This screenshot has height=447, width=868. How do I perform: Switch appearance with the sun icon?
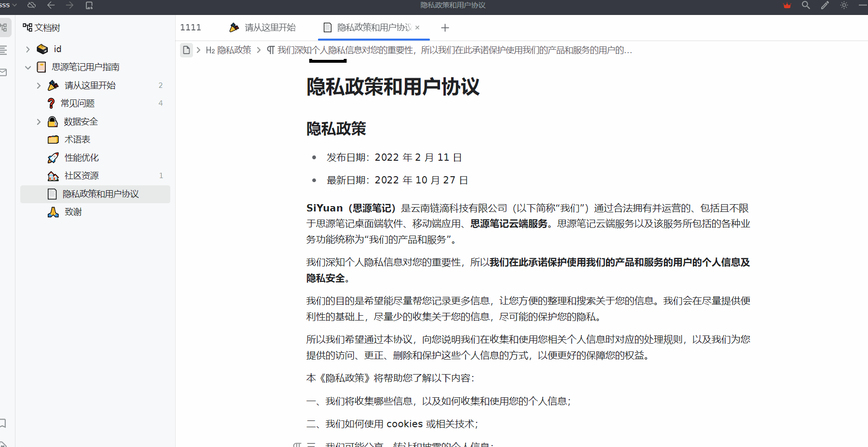(x=844, y=5)
